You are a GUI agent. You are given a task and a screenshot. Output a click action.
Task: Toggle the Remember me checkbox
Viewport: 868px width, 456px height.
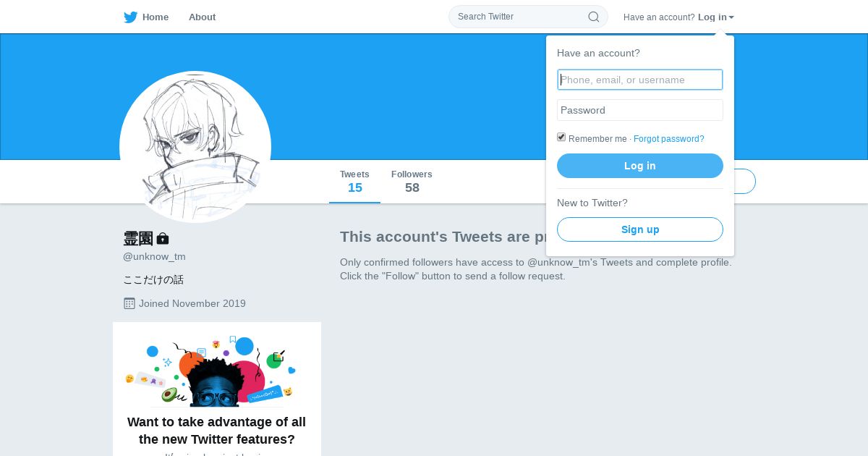coord(561,138)
